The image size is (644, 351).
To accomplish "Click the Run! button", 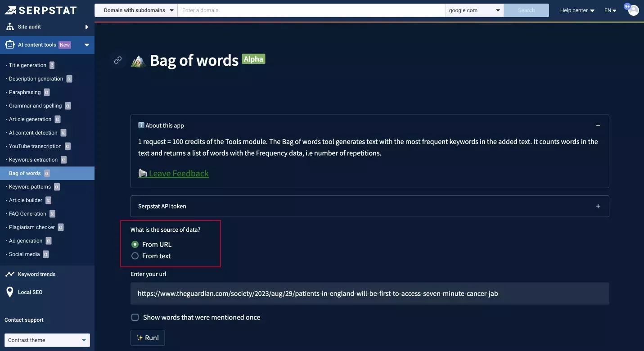I will click(x=148, y=337).
